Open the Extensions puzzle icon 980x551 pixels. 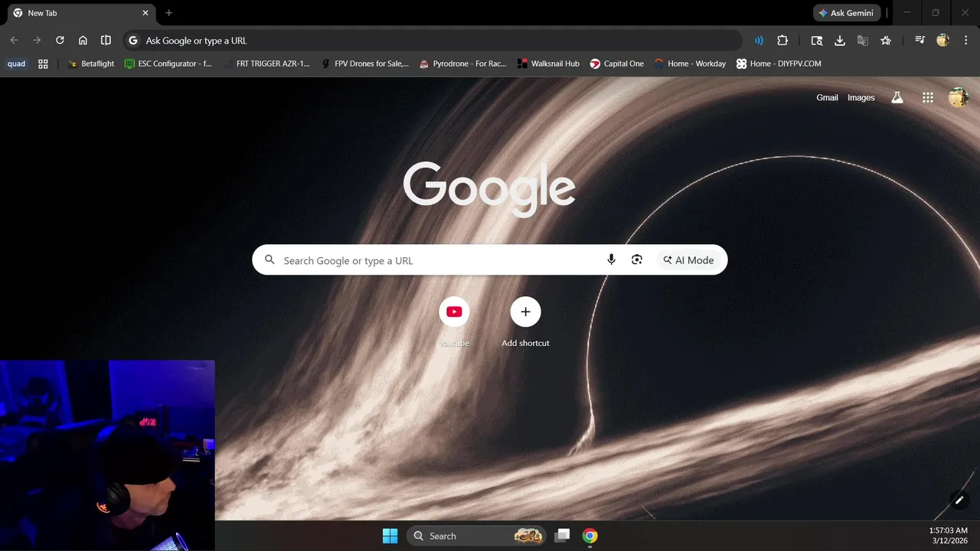782,41
